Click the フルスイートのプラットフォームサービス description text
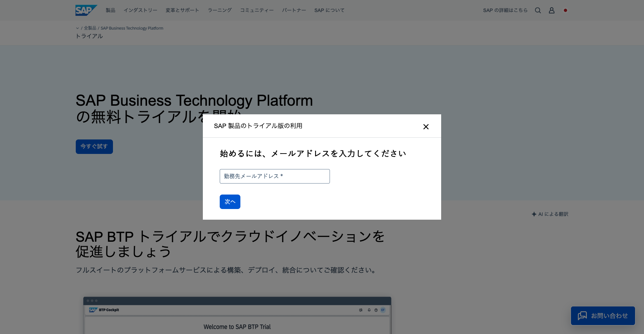Image resolution: width=644 pixels, height=334 pixels. [x=227, y=270]
